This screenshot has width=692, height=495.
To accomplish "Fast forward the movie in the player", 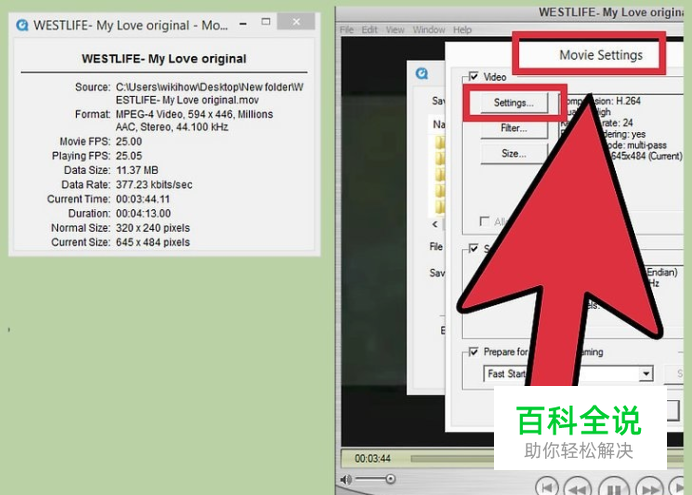I will 650,488.
